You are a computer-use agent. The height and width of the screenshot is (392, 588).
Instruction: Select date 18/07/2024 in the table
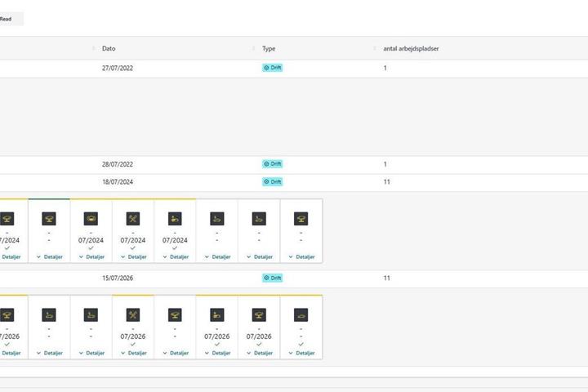pos(118,182)
